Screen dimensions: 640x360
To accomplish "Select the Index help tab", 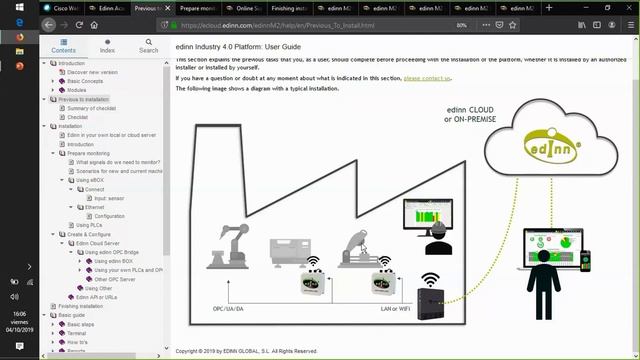I will point(107,46).
